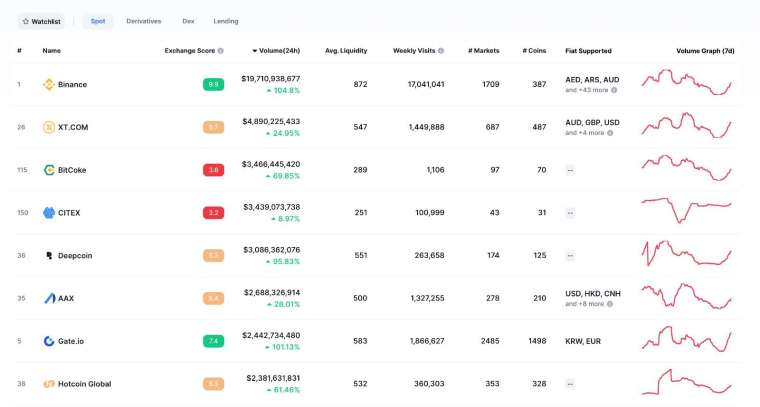The image size is (760, 407).
Task: Click the Deepcoin exchange logo icon
Action: click(x=48, y=256)
